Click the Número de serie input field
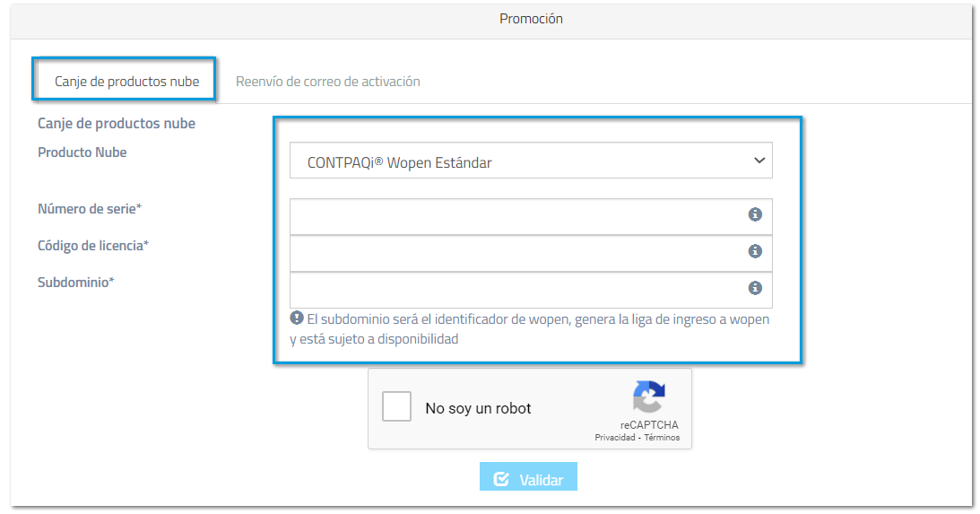Viewport: 980px width, 514px height. click(531, 217)
